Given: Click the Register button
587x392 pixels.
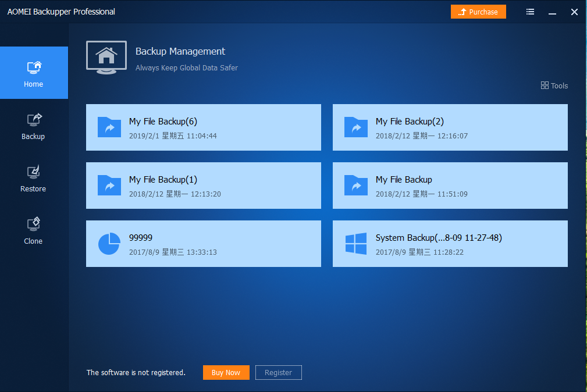Looking at the screenshot, I should (278, 372).
